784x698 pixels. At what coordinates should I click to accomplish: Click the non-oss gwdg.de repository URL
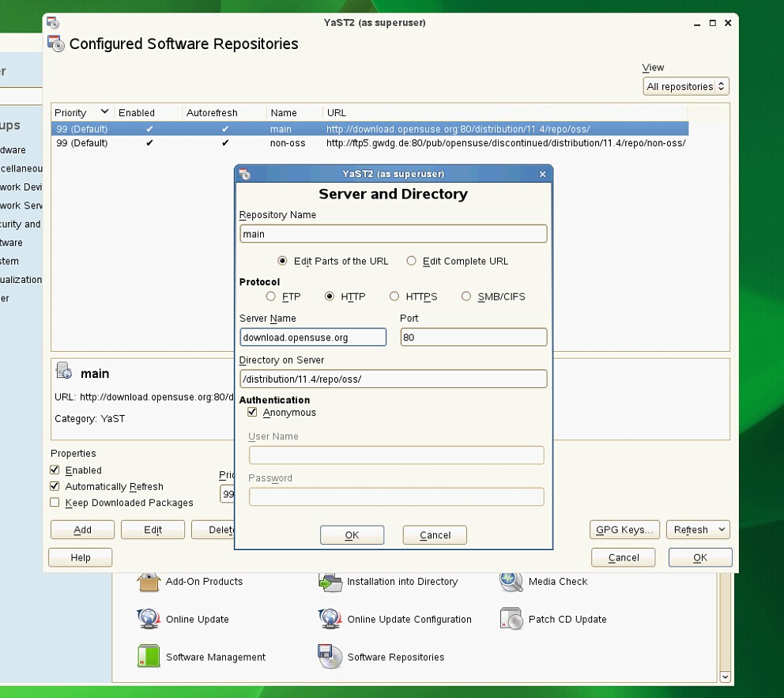pos(506,143)
